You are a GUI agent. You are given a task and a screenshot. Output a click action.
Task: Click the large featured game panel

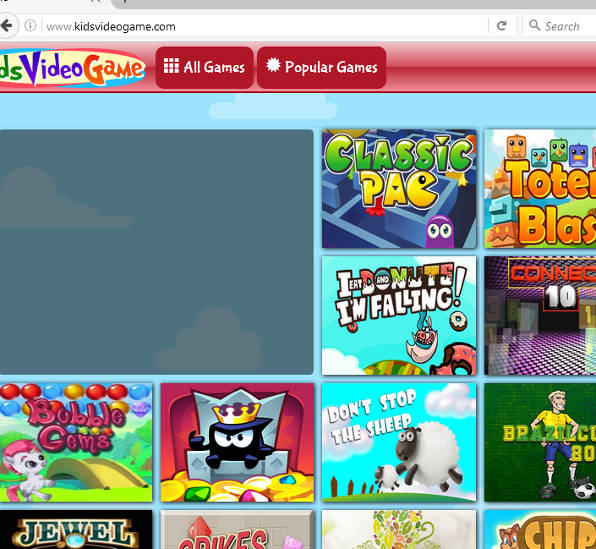[157, 252]
